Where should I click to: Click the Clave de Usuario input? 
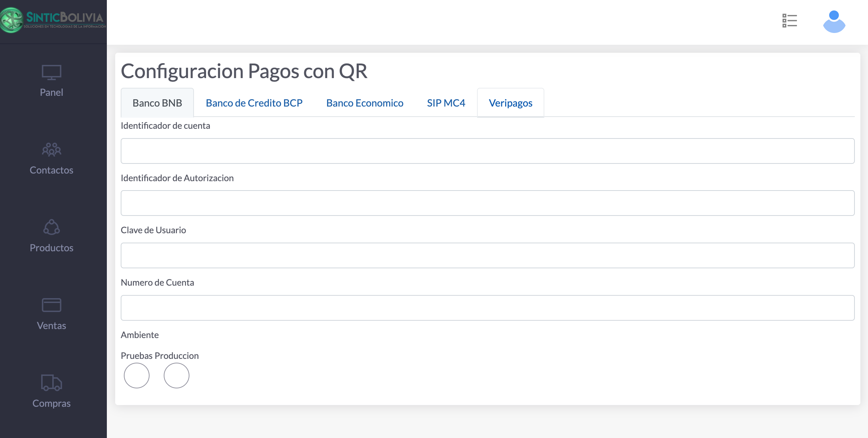[x=487, y=255]
